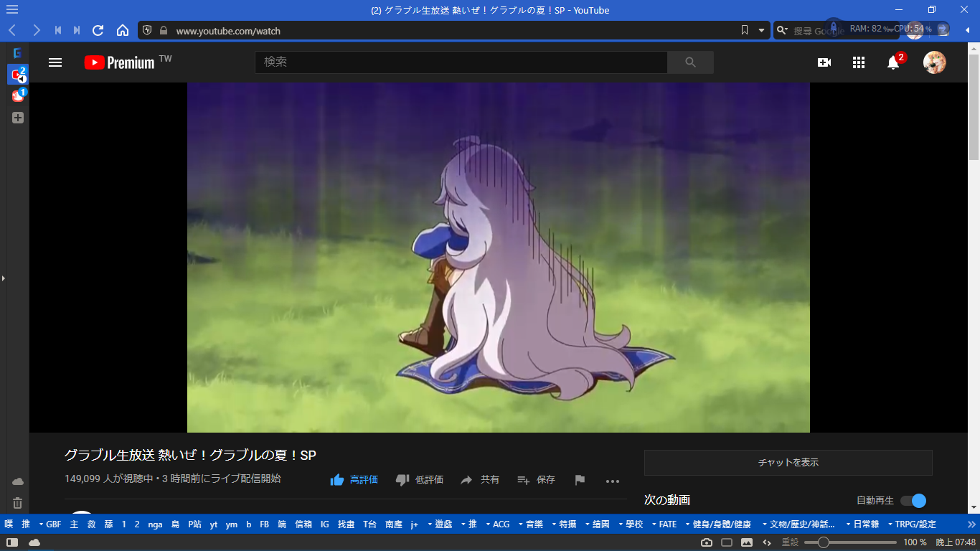The image size is (980, 551).
Task: Open sync cloud icon in status bar
Action: (34, 542)
